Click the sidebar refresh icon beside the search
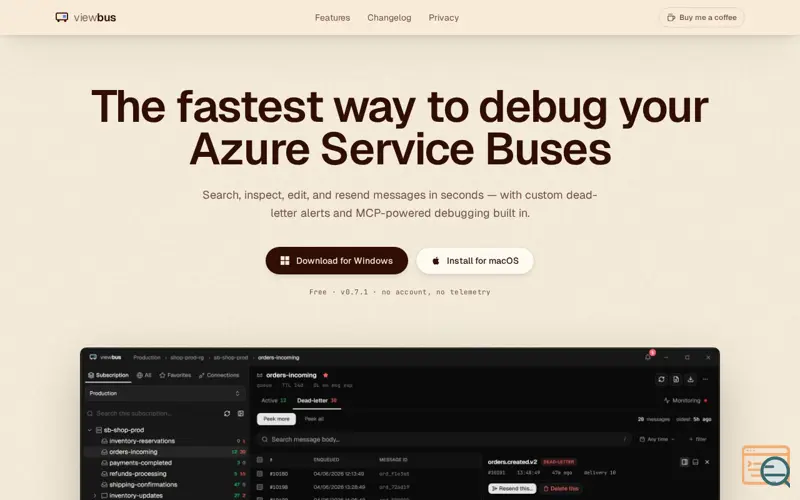 coord(227,413)
